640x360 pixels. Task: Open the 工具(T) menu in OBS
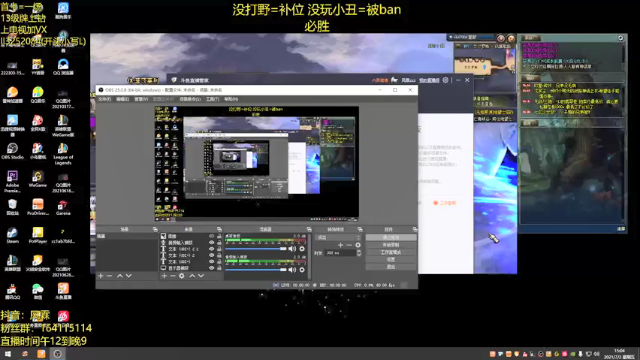click(x=212, y=99)
